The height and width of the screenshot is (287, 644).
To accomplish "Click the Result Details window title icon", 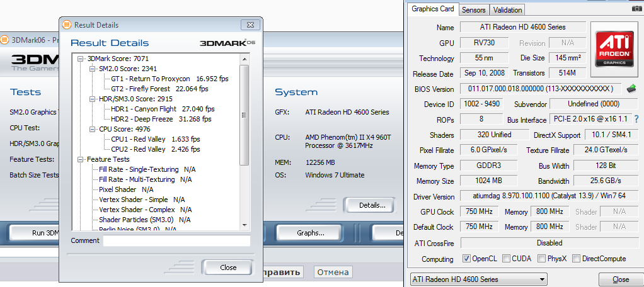I will click(67, 25).
